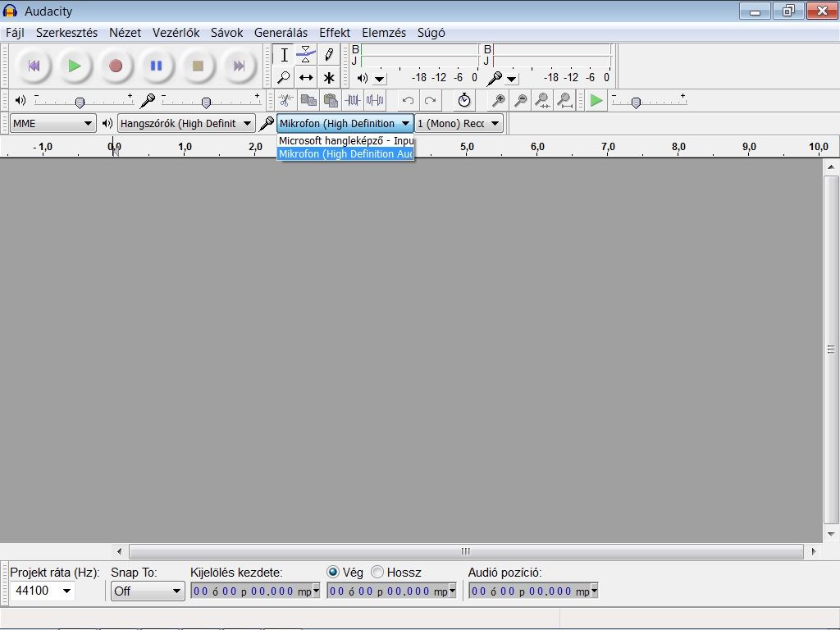
Task: Open Audió pozíció time format dropdown
Action: tap(594, 591)
